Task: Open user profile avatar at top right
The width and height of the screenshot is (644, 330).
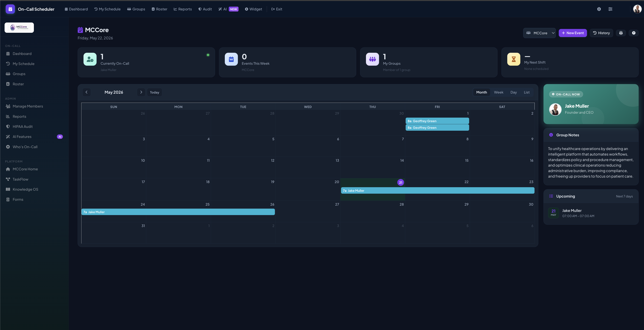Action: pyautogui.click(x=637, y=9)
